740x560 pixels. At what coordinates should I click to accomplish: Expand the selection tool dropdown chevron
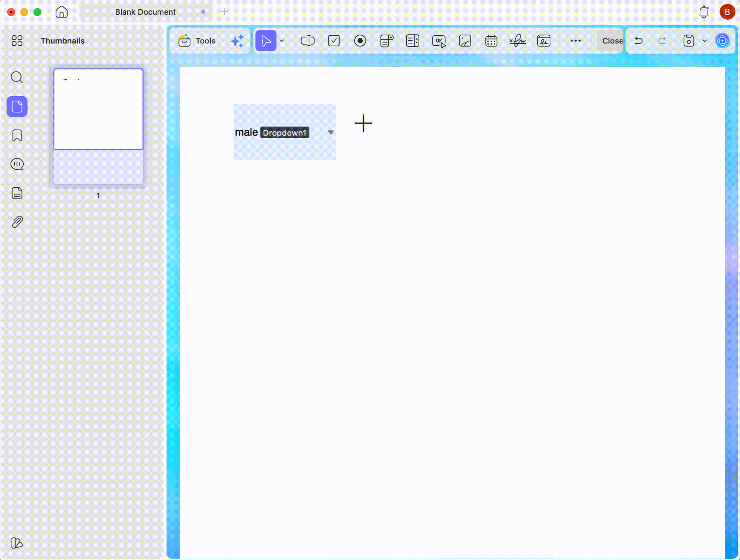pyautogui.click(x=282, y=41)
